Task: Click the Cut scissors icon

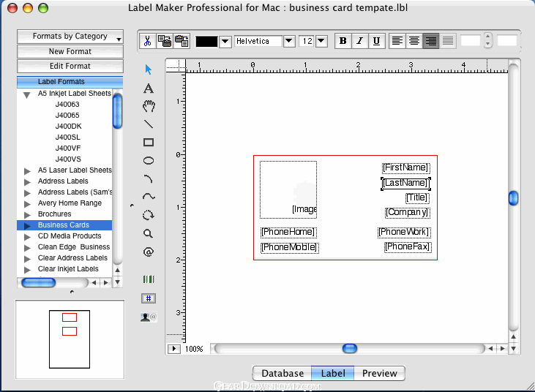Action: click(147, 41)
